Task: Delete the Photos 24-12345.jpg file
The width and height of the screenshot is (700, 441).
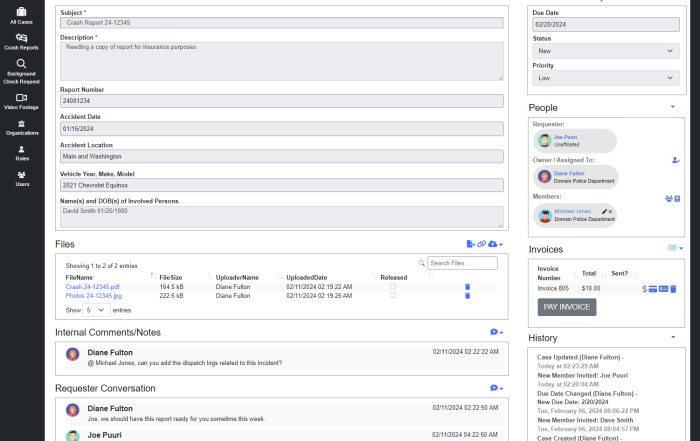Action: [467, 295]
